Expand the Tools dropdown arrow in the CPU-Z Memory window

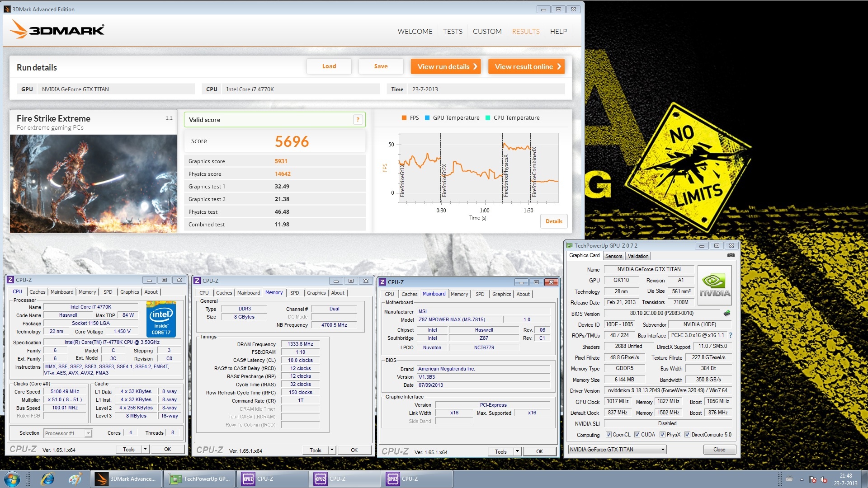pyautogui.click(x=332, y=450)
